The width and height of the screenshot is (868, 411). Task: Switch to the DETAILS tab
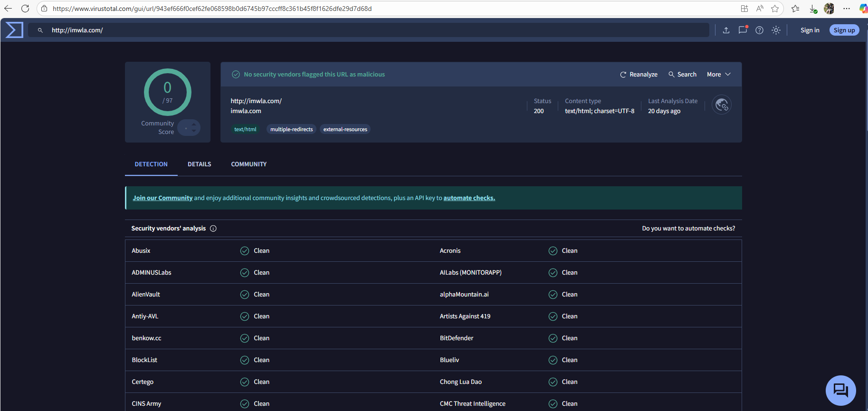(200, 164)
